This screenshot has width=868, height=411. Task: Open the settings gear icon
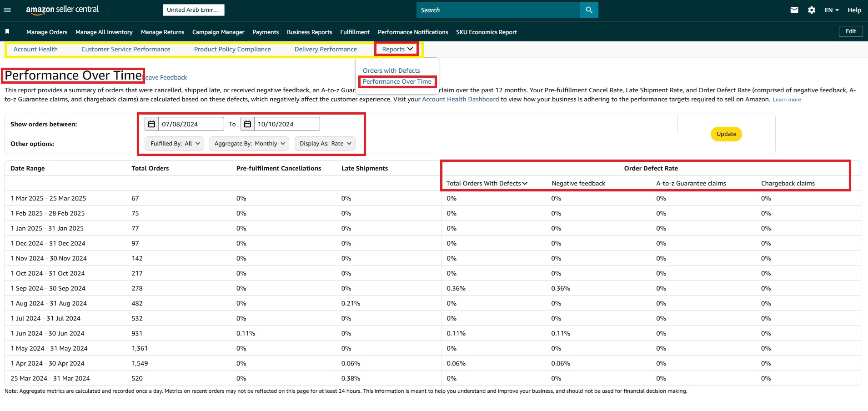point(812,10)
